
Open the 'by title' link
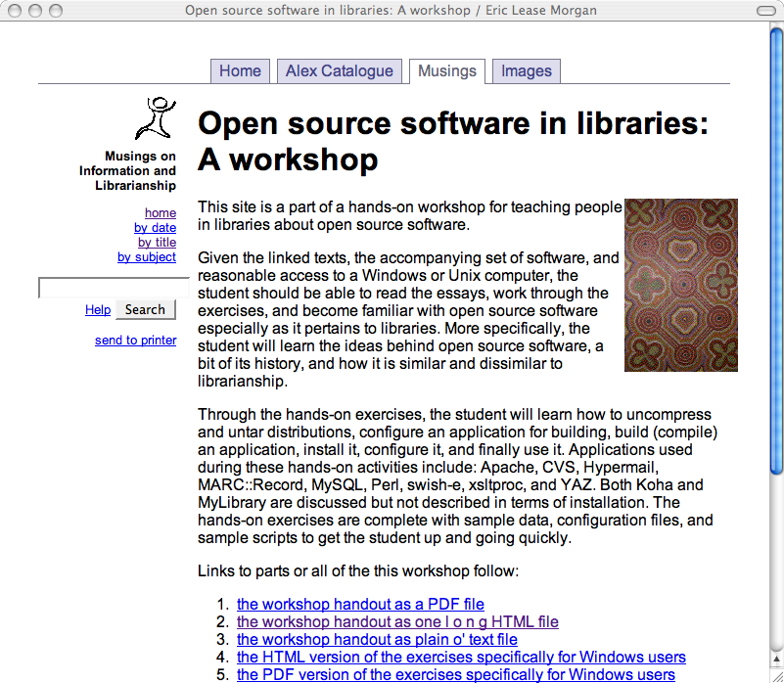(x=157, y=242)
